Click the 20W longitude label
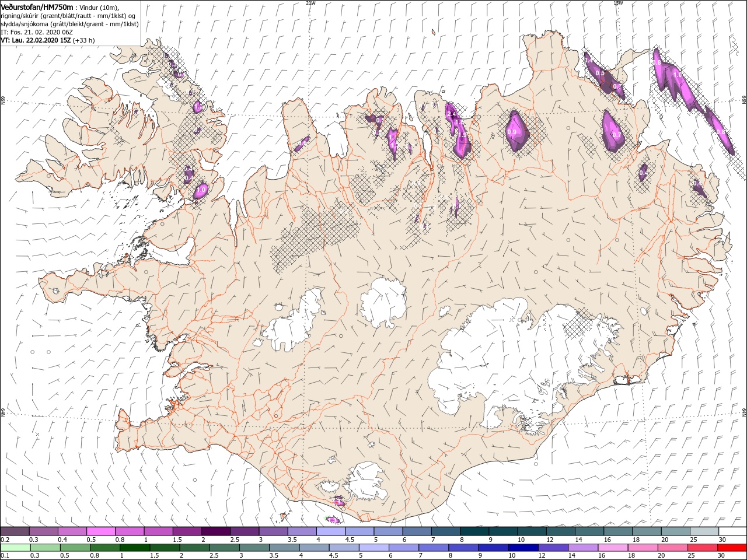747x560 pixels. pos(310,2)
